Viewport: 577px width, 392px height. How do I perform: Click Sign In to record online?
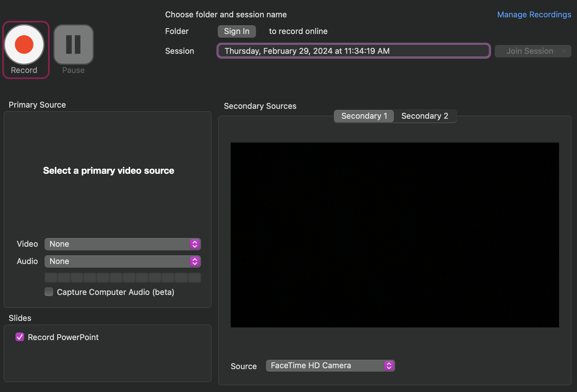pos(237,32)
